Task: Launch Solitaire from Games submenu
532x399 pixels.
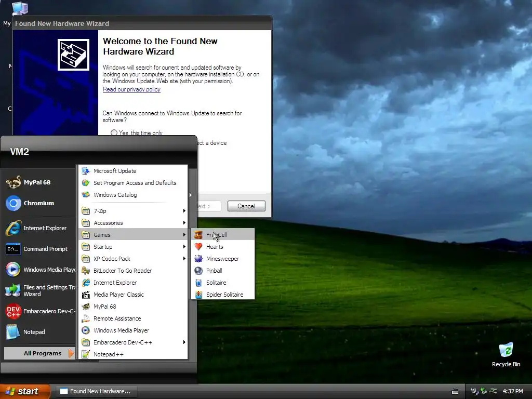Action: 223,283
